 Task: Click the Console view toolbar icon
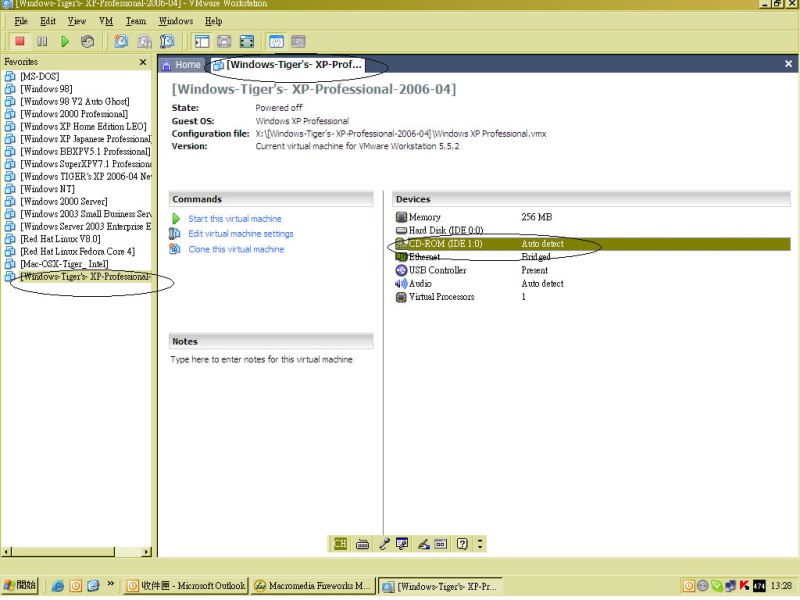click(x=298, y=41)
